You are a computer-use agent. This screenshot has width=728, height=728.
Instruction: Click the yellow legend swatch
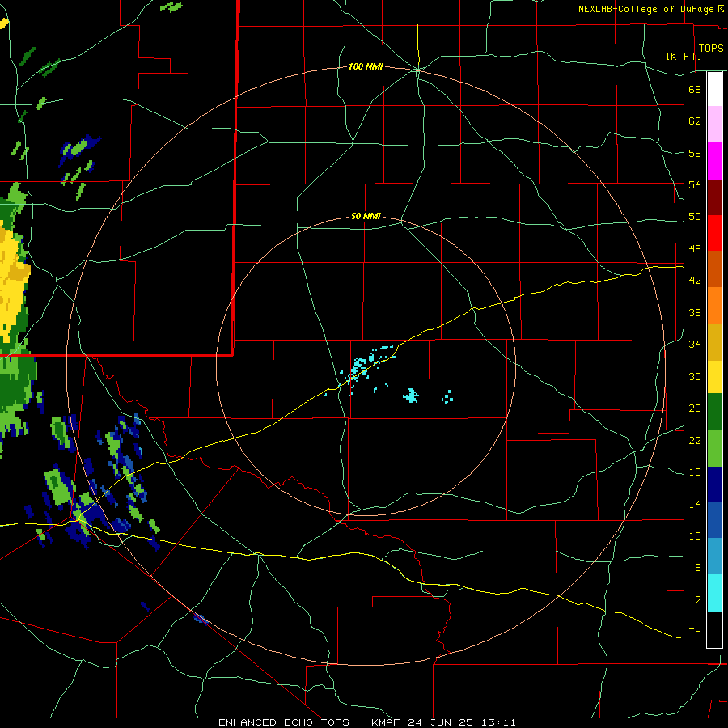click(714, 376)
